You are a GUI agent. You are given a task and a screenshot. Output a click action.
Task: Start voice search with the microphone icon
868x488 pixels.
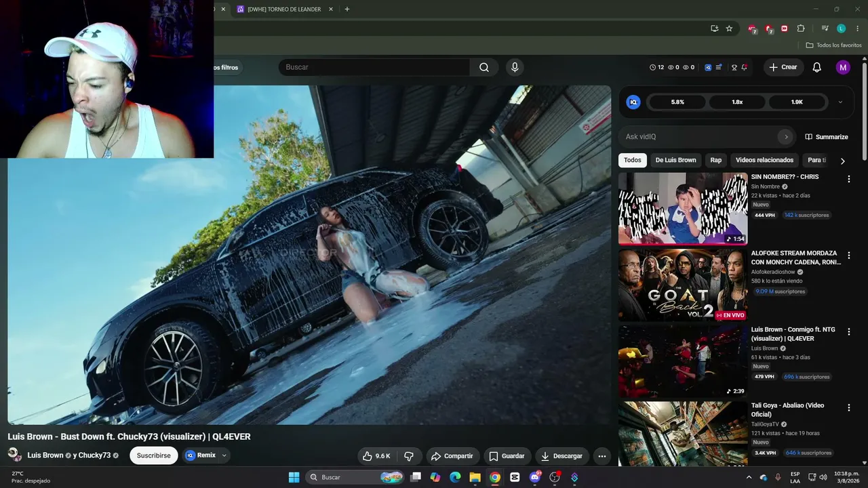click(x=515, y=67)
